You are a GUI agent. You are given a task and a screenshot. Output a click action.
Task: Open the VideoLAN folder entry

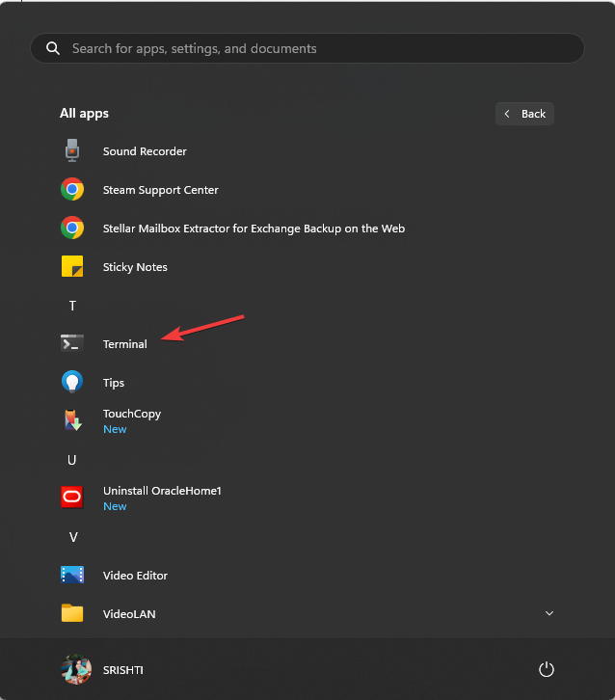307,613
